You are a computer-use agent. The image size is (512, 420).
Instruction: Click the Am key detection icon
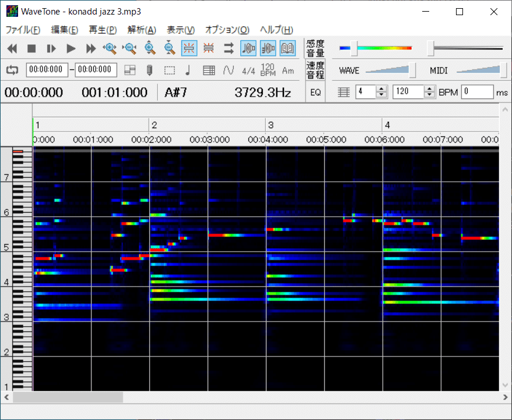pyautogui.click(x=288, y=70)
